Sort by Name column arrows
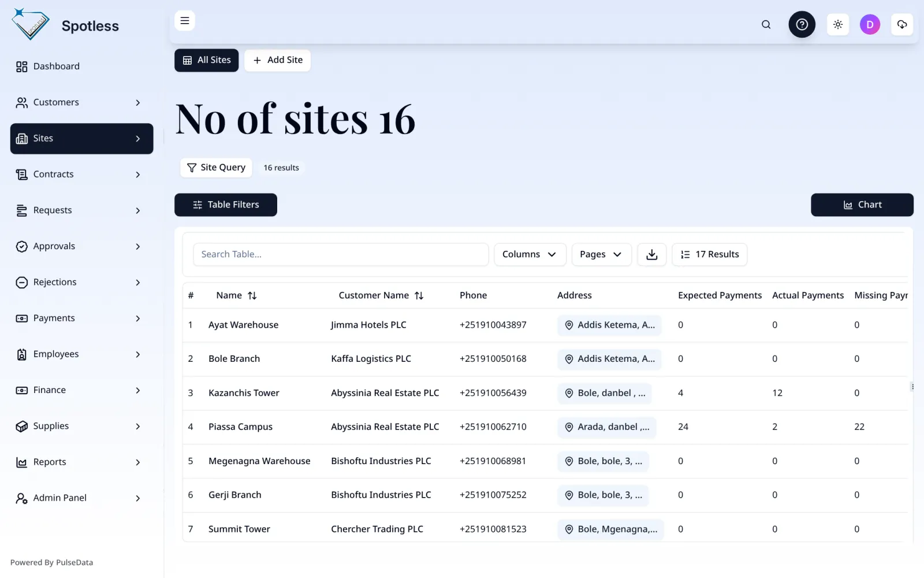This screenshot has width=924, height=578. (x=252, y=295)
